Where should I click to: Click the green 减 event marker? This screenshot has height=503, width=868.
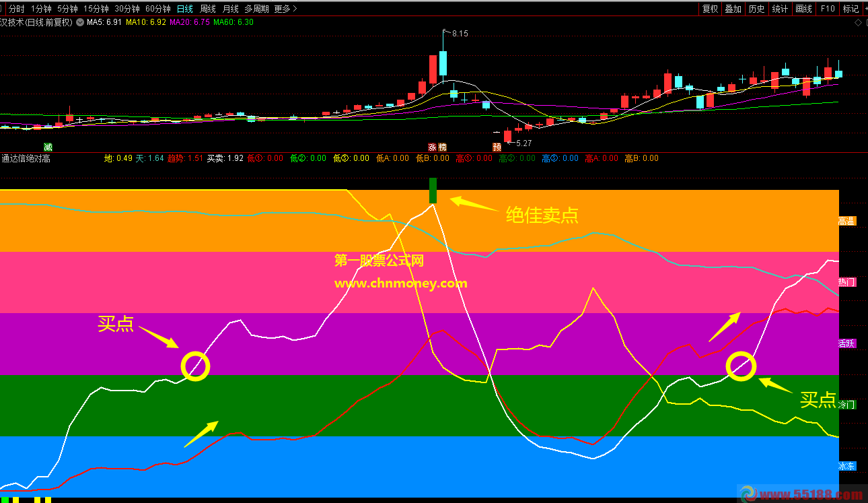click(48, 147)
